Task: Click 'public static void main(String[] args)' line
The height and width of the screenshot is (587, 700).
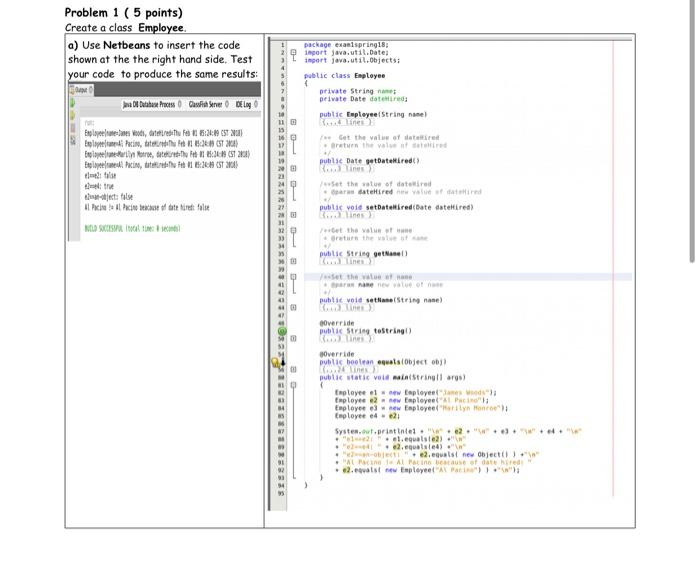Action: pyautogui.click(x=393, y=377)
